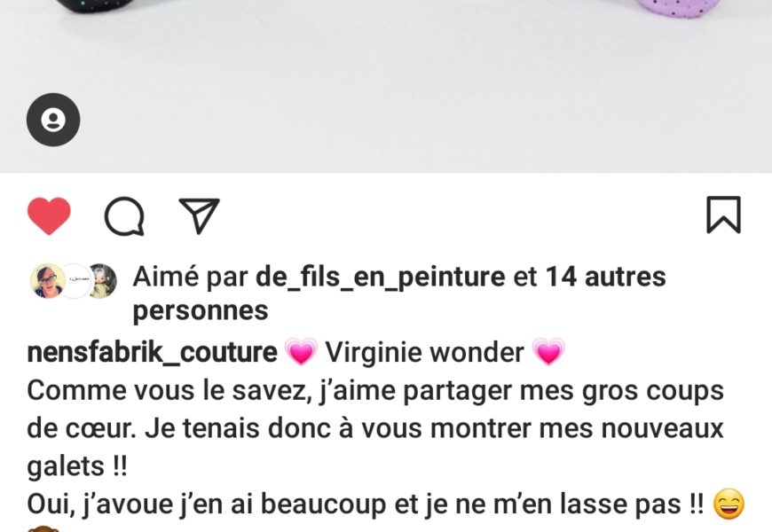772x532 pixels.
Task: Tap the grinning emoji after lasse pas
Action: 729,504
